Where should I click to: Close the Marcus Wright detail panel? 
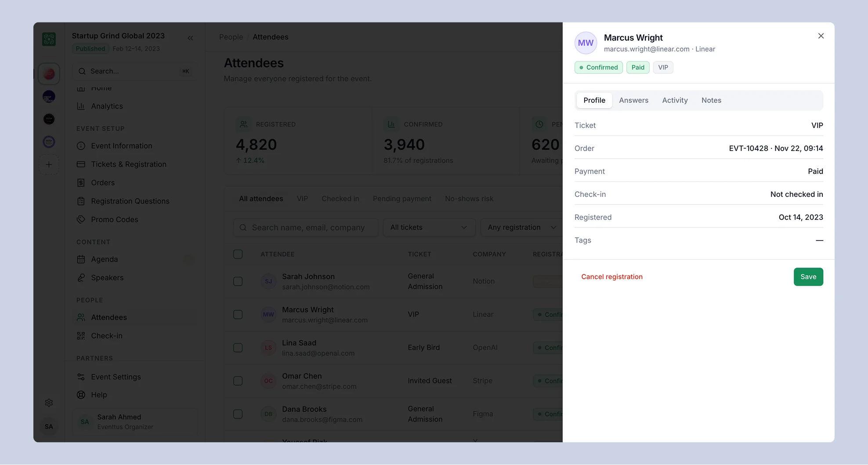click(821, 36)
